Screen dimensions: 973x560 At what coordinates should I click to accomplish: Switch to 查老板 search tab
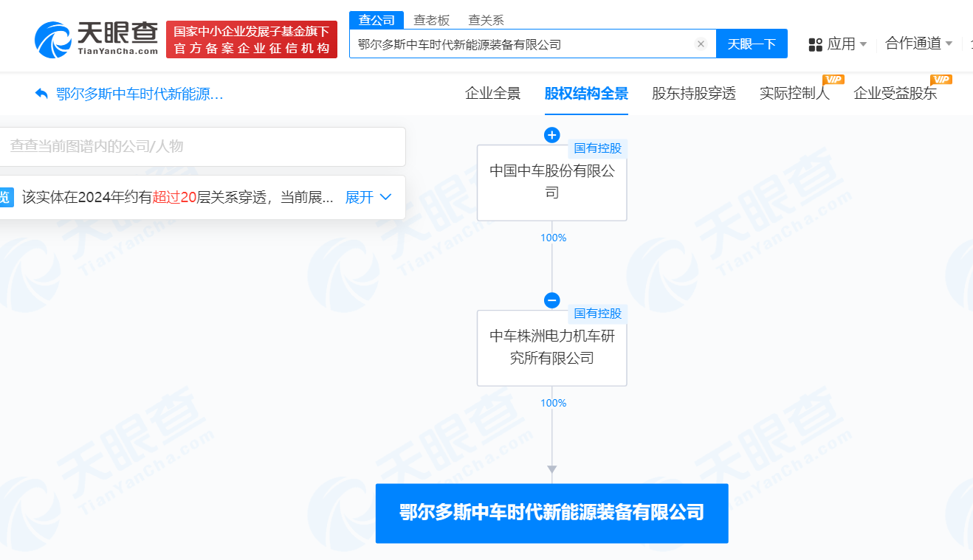[432, 20]
